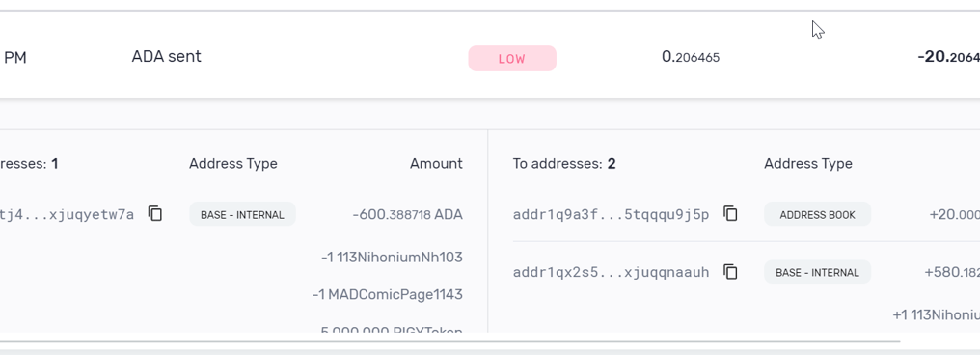Copy address addr1q9a3f...5tqqu9j5p
The image size is (980, 355).
click(x=730, y=214)
